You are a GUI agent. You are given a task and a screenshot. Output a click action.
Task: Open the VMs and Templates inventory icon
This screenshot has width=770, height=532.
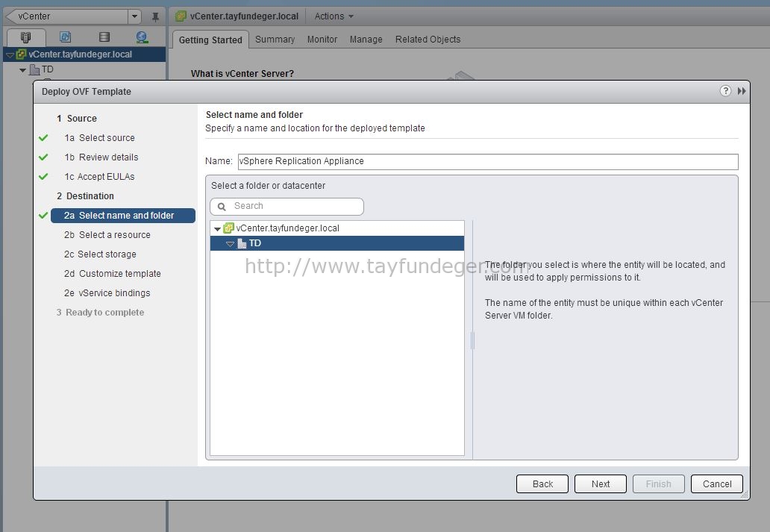point(65,37)
